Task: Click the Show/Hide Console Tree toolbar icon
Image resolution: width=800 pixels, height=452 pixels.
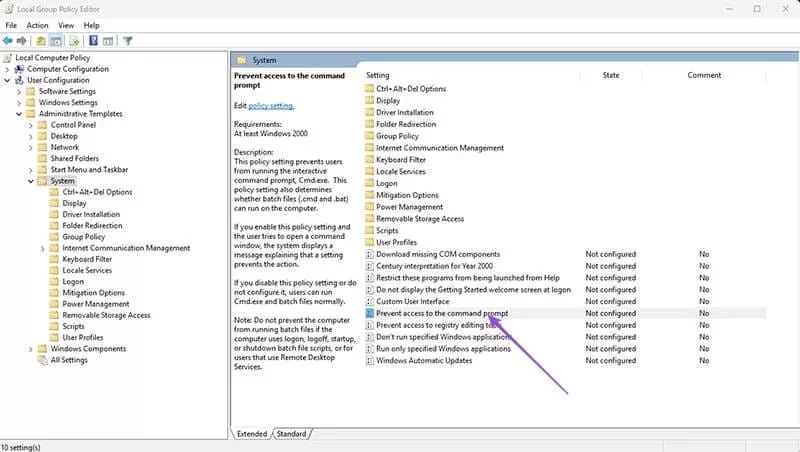Action: pyautogui.click(x=56, y=41)
